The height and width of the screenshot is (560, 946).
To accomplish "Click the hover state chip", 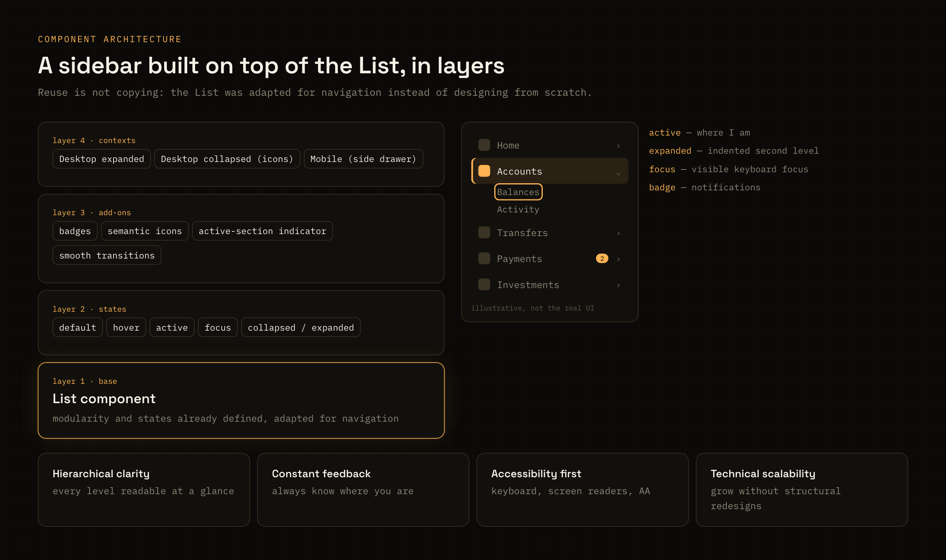I will tap(126, 327).
